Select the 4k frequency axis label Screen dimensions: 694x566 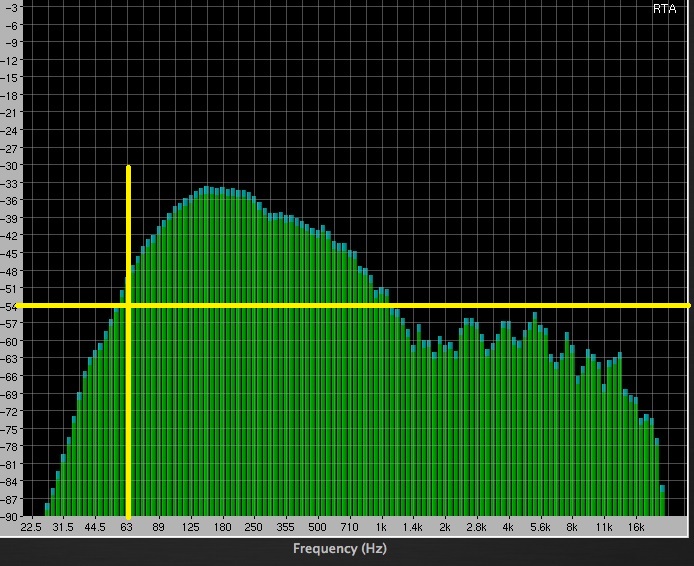coord(508,526)
